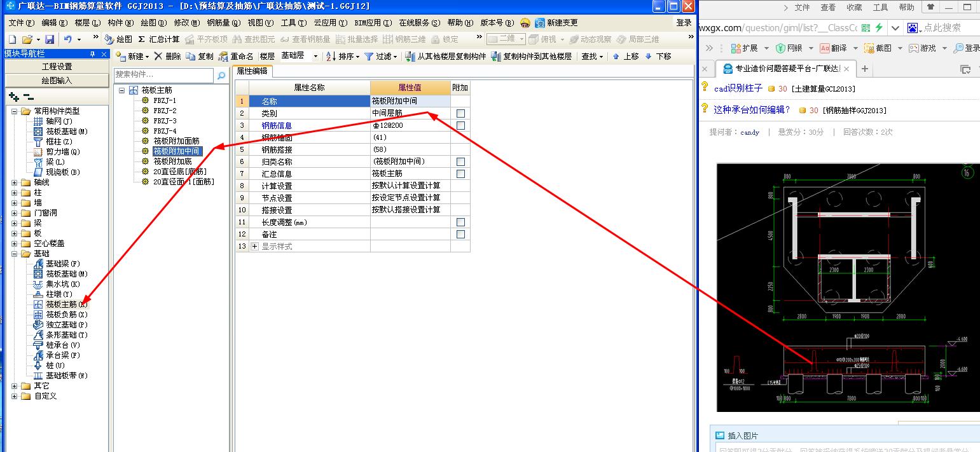Select 桩承台(V) under 基础
The height and width of the screenshot is (452, 980).
click(x=56, y=345)
